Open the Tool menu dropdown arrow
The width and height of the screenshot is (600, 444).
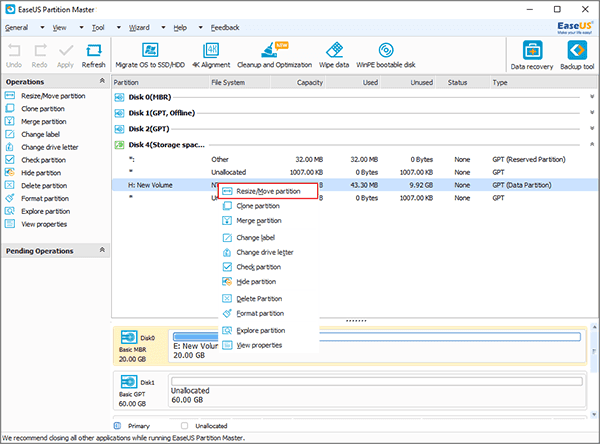pos(119,28)
